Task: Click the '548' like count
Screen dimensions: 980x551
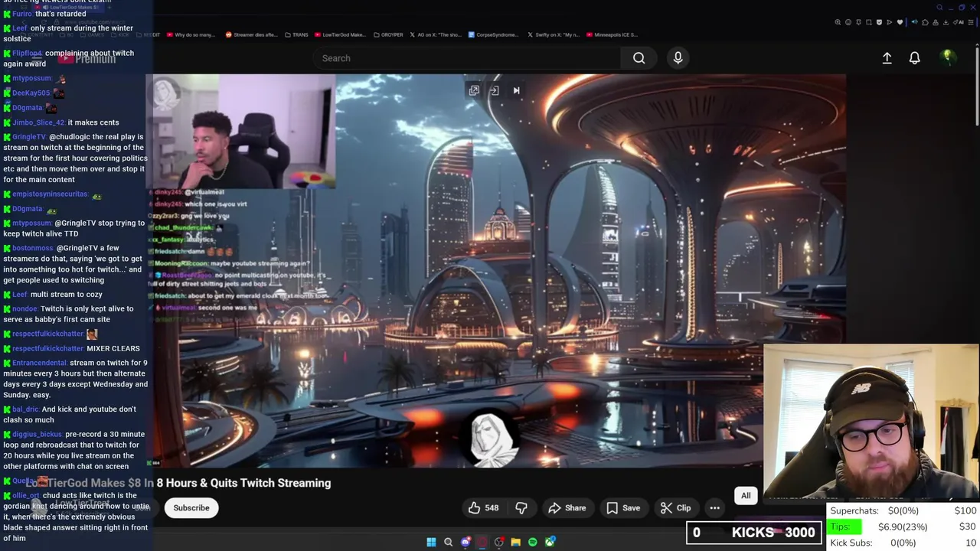Action: click(x=492, y=507)
